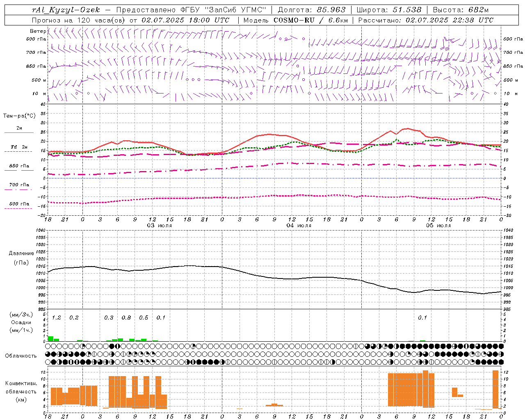Viewport: 525px width, 420px height.
Task: Click the Давление pressure panel label
Action: (21, 253)
